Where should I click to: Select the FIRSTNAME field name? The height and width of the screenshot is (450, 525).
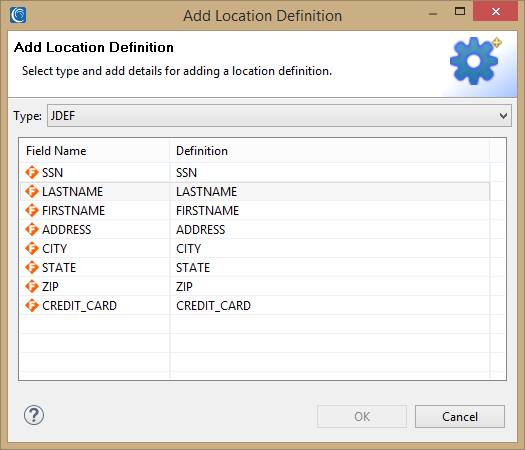click(x=74, y=211)
